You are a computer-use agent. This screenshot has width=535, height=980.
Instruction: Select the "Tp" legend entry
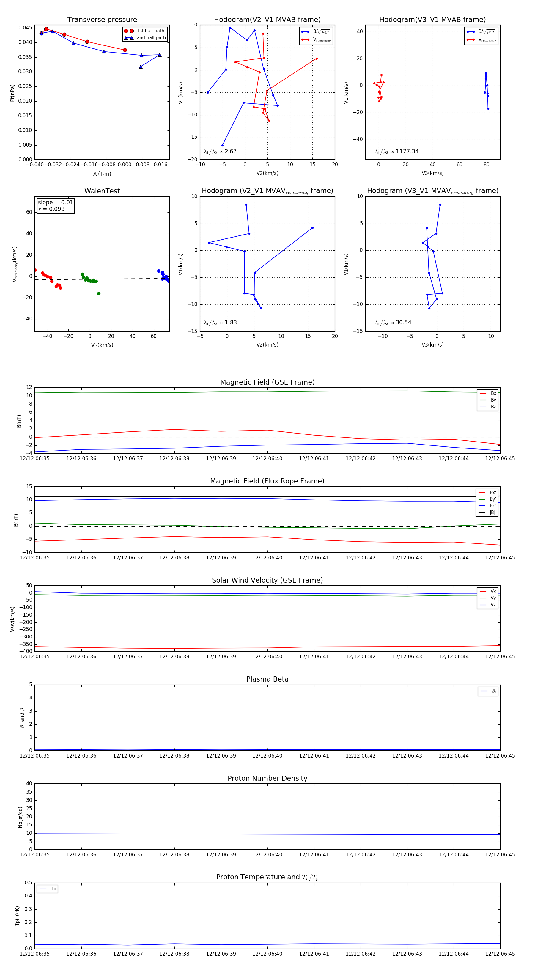48,889
